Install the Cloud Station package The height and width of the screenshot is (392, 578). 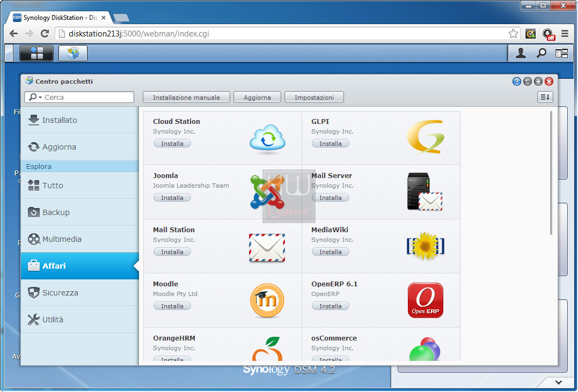(172, 144)
